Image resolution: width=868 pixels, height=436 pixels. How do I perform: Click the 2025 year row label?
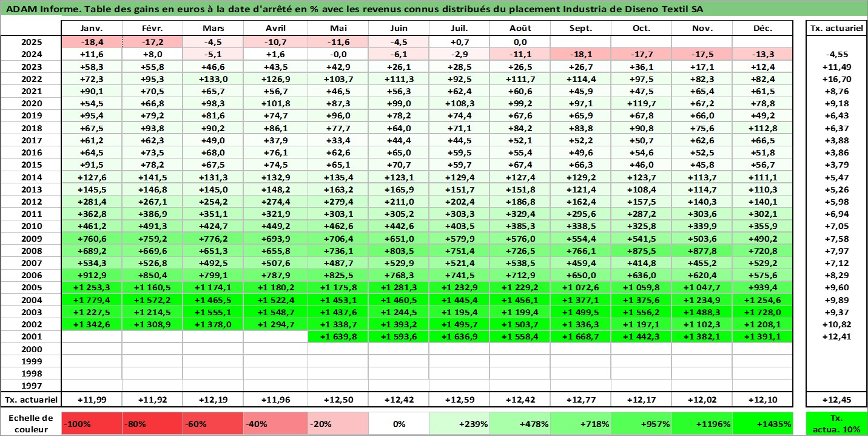(31, 43)
